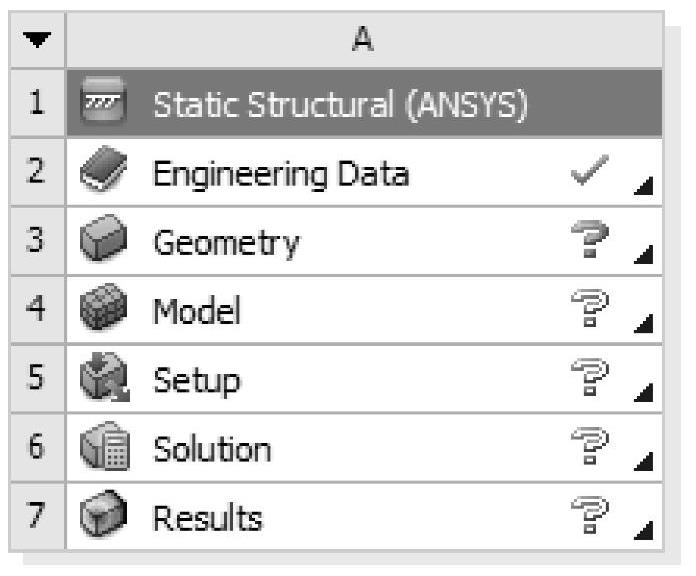Viewport: 696px width, 576px height.
Task: Select the Solution cell label
Action: (211, 449)
